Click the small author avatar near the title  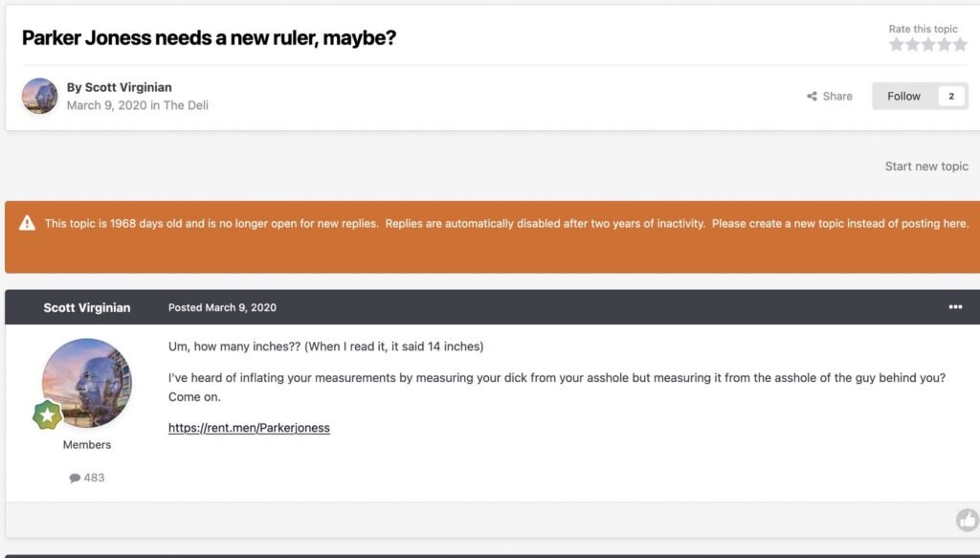(40, 96)
